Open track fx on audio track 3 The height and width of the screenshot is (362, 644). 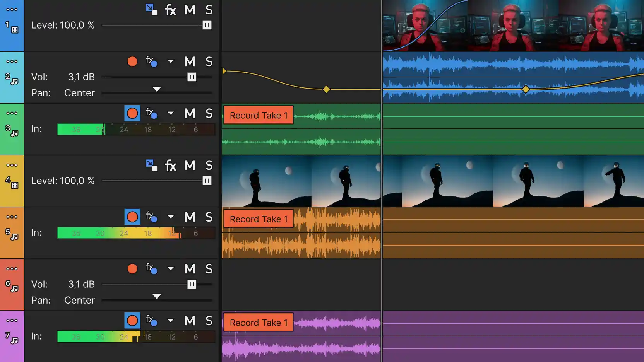151,113
